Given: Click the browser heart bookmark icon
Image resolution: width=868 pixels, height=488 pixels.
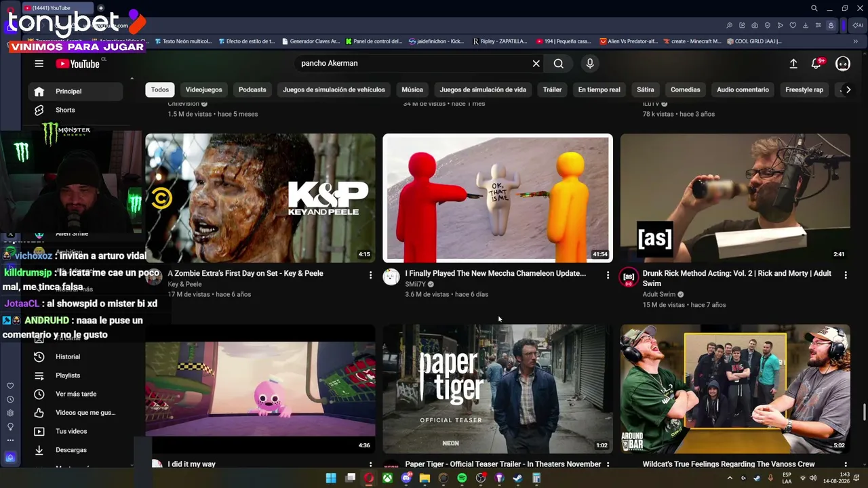Looking at the screenshot, I should click(x=793, y=26).
